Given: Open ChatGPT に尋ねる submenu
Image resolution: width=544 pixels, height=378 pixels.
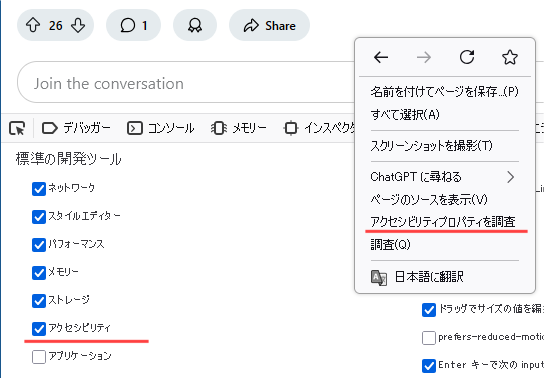Looking at the screenshot, I should 445,177.
